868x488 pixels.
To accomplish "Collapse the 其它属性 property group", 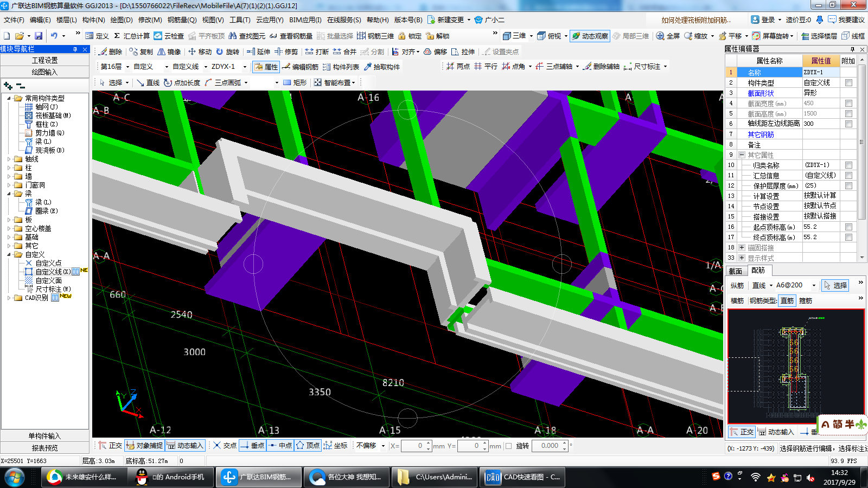I will pos(742,155).
